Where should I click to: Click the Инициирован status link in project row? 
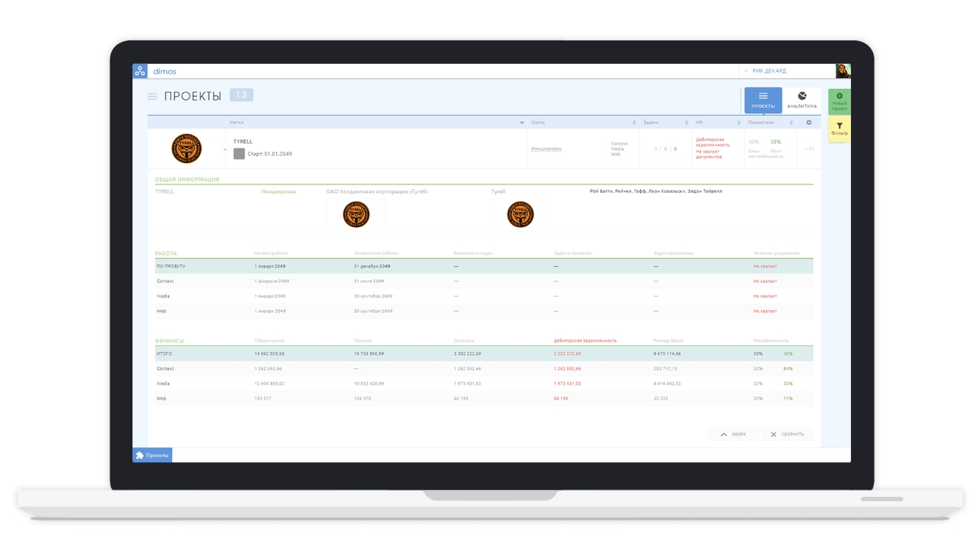point(546,148)
